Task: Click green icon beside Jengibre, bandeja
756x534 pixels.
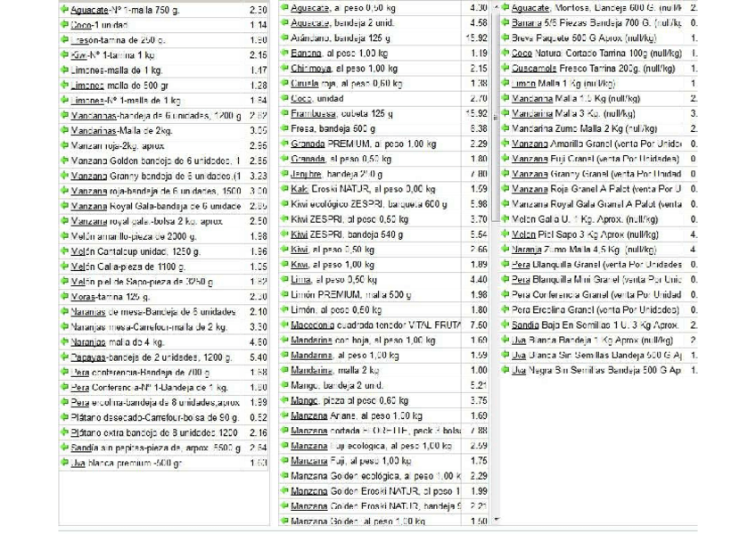Action: [284, 174]
